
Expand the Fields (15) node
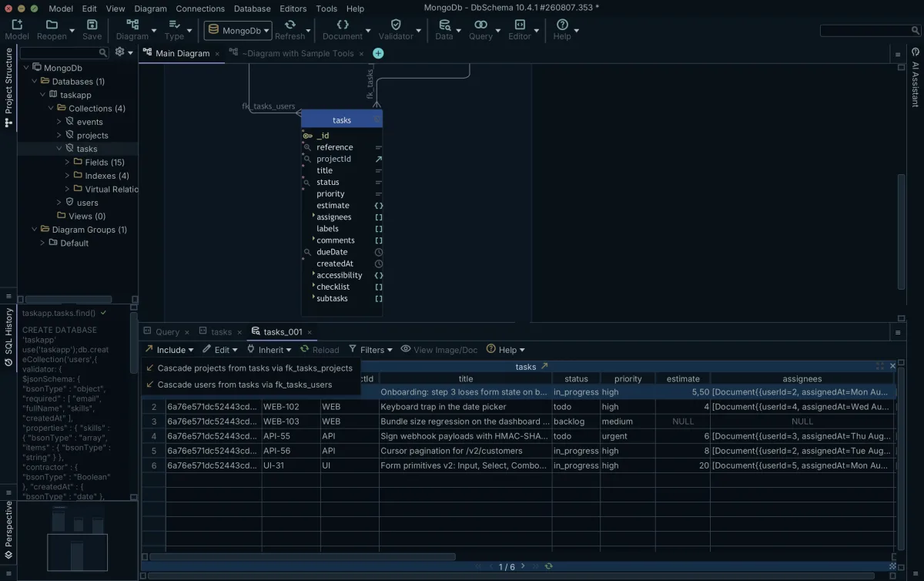[68, 163]
